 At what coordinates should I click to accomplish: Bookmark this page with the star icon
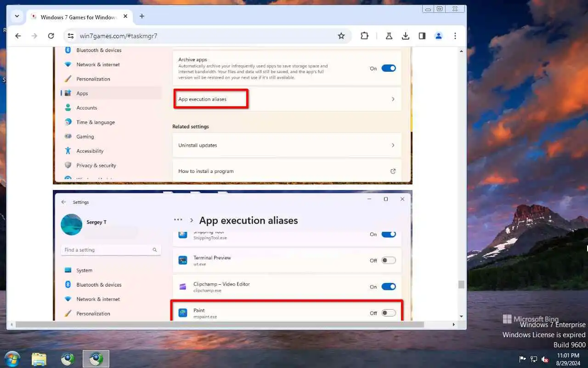pos(341,36)
